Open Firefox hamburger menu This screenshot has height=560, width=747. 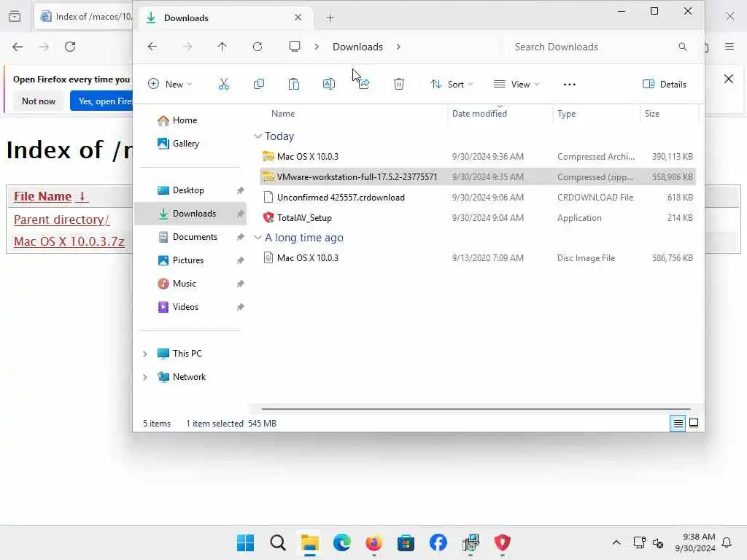pyautogui.click(x=729, y=47)
